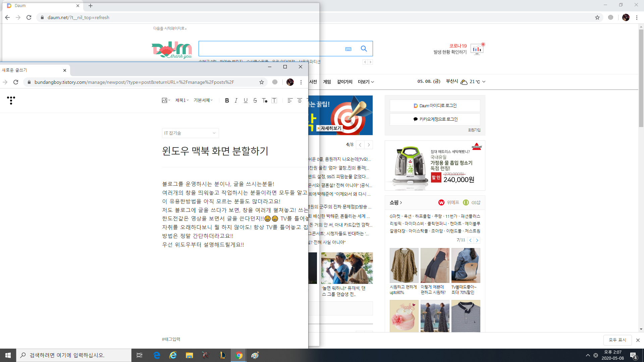Viewport: 644px width, 362px height.
Task: Open the insert image dropdown
Action: [166, 100]
